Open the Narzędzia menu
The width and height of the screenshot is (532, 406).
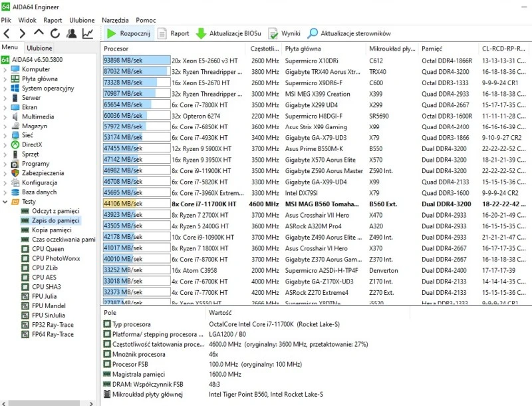[114, 21]
